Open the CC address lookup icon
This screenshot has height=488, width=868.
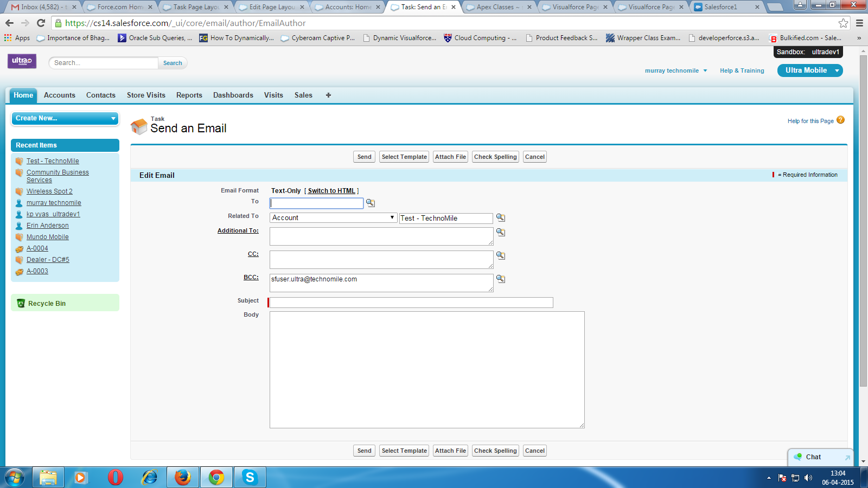point(501,255)
